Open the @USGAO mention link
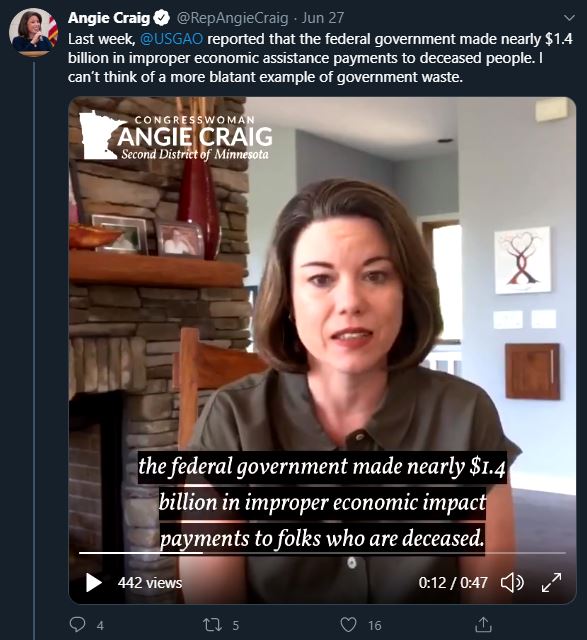 coord(171,39)
